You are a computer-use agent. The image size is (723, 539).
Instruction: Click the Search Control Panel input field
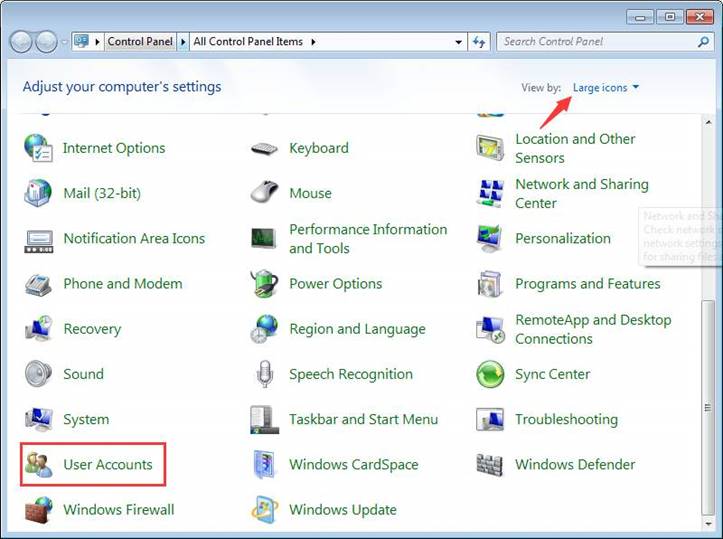[x=597, y=42]
